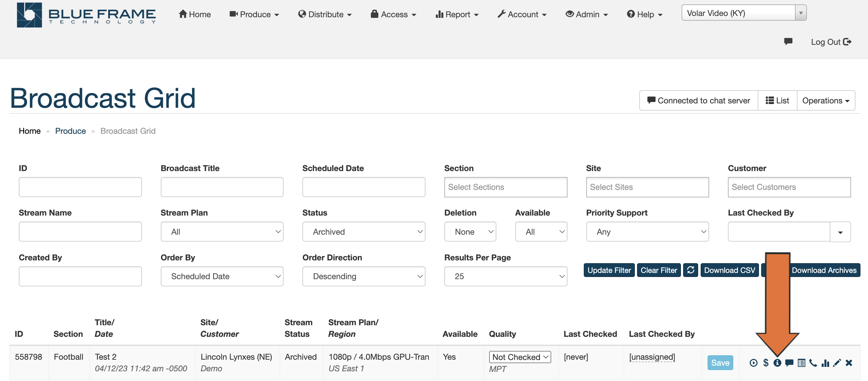
Task: Click the pencil edit icon for broadcast 558798
Action: tap(837, 364)
